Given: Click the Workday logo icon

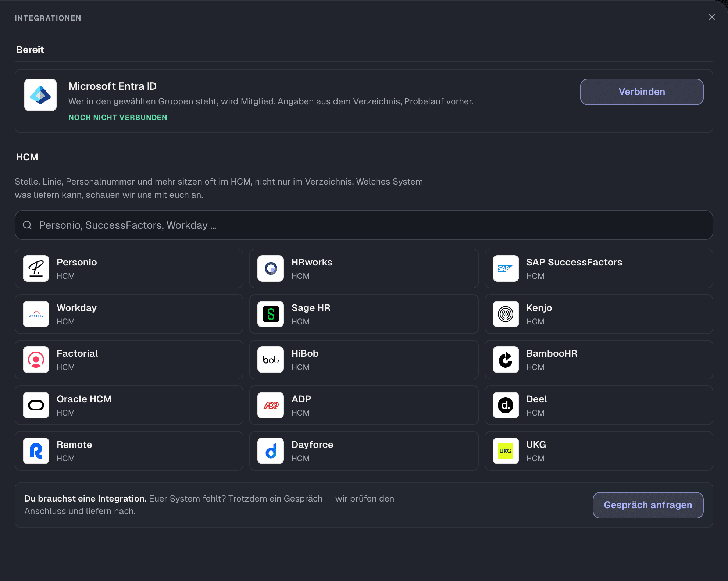Looking at the screenshot, I should click(36, 314).
